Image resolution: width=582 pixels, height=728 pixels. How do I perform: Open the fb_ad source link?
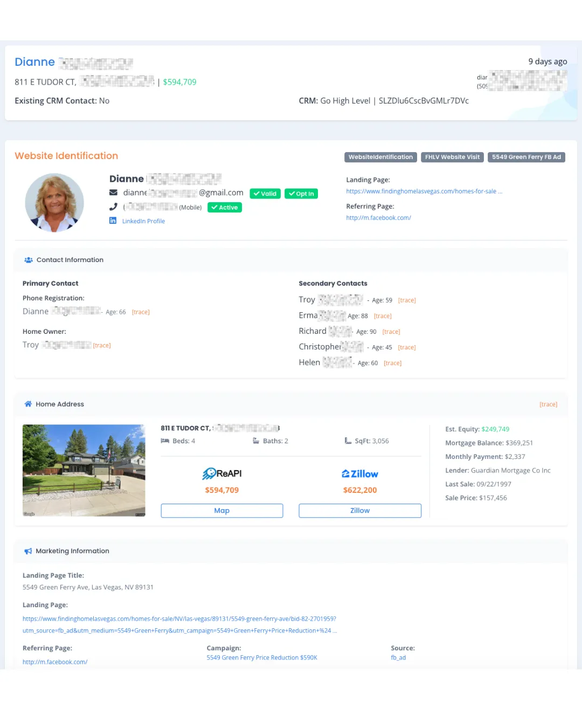[398, 658]
